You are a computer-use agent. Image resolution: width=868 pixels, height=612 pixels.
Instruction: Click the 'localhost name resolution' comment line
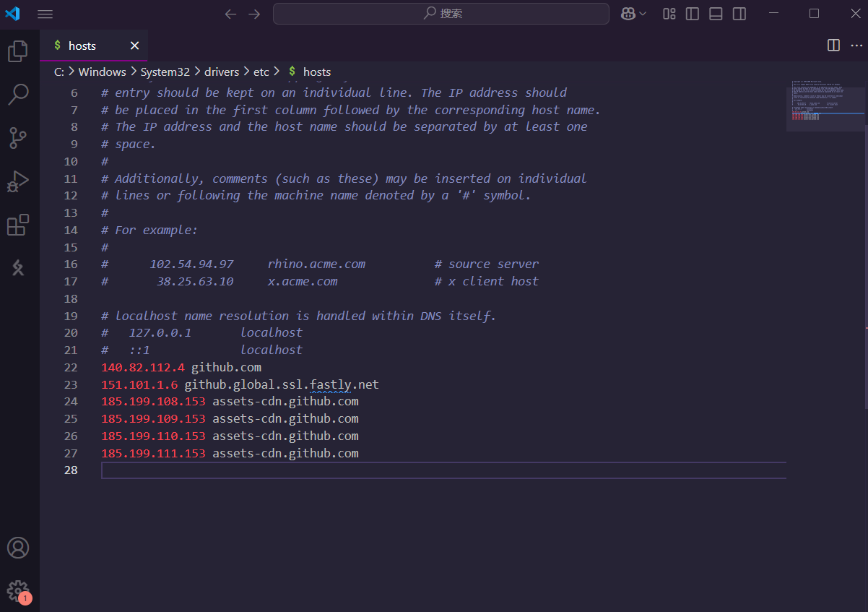pos(299,316)
